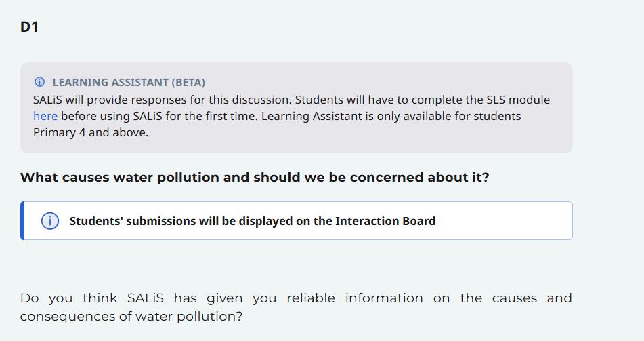Click the word "causes" in the bottom prompt

click(x=515, y=298)
